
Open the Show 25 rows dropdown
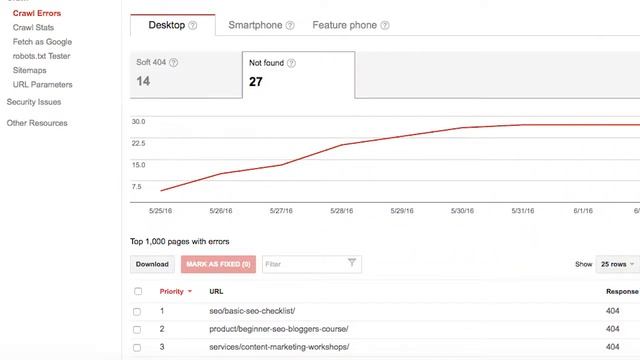[617, 264]
